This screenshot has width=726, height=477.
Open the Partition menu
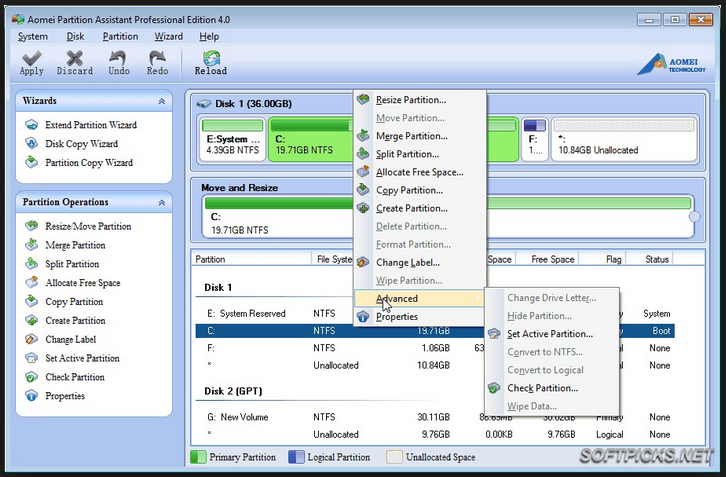[x=120, y=36]
